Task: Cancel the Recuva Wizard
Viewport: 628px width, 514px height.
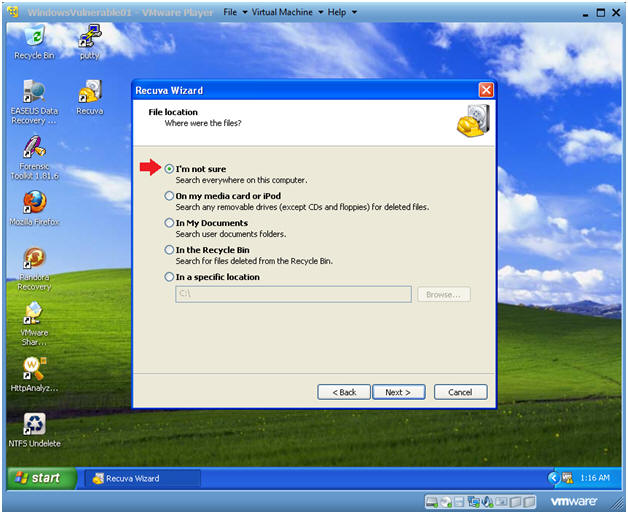Action: coord(460,392)
